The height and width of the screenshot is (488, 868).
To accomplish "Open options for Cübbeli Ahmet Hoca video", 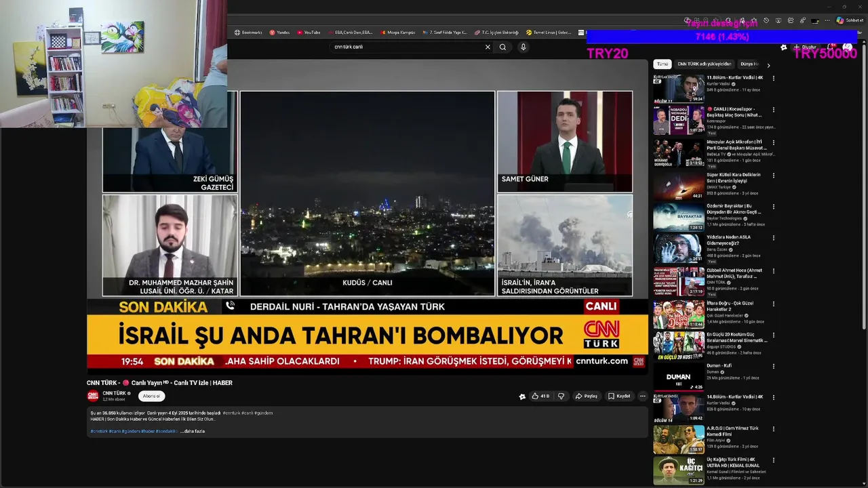I will pos(774,270).
